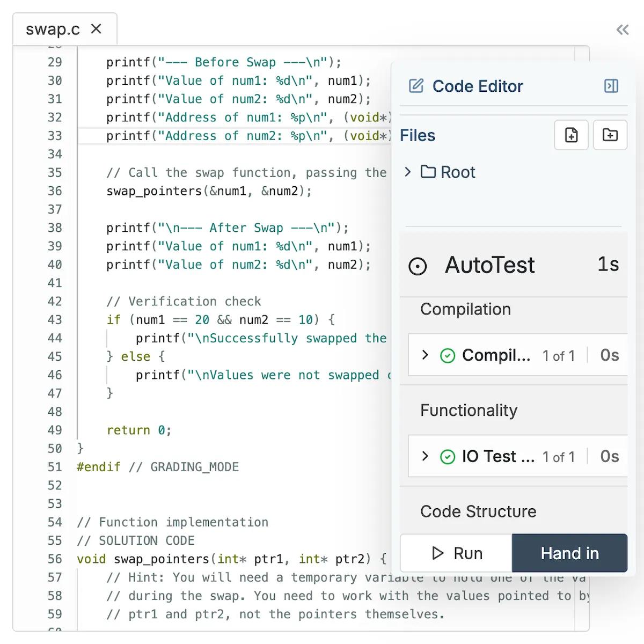Image resolution: width=644 pixels, height=644 pixels.
Task: Click the Code Editor pencil icon
Action: [416, 86]
